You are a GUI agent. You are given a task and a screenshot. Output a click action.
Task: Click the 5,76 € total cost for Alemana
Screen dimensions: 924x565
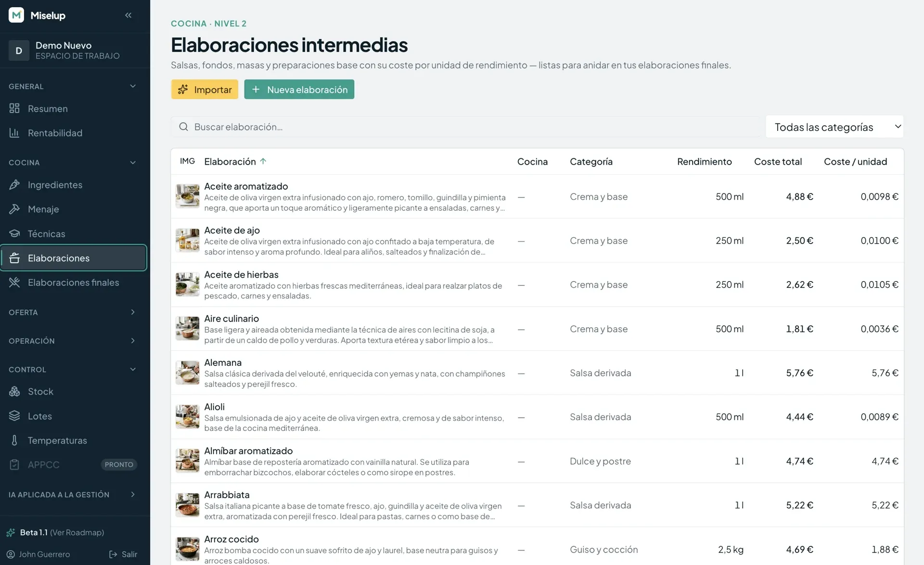(x=799, y=373)
